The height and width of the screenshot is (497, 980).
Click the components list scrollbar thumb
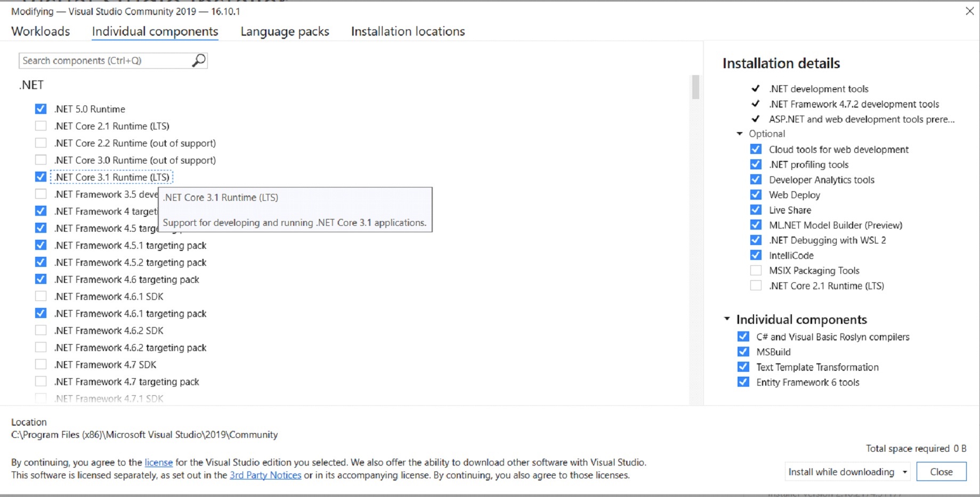(695, 87)
